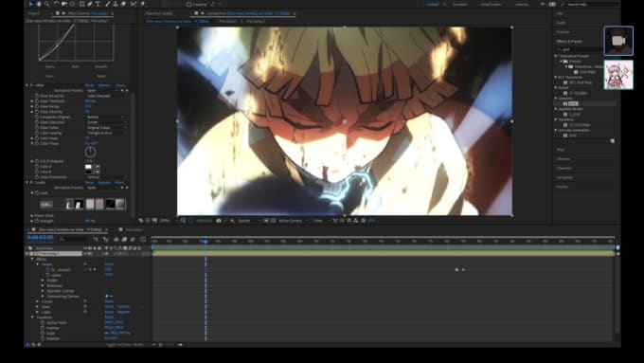This screenshot has width=644, height=363.
Task: Open the Color Looping dropdown
Action: 106,133
